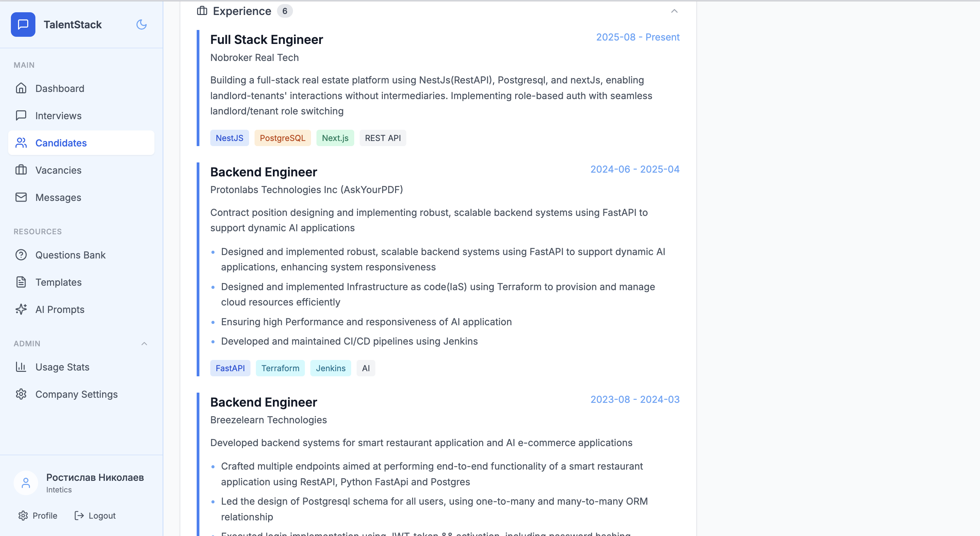Collapse the ADMIN sidebar section

(x=144, y=343)
